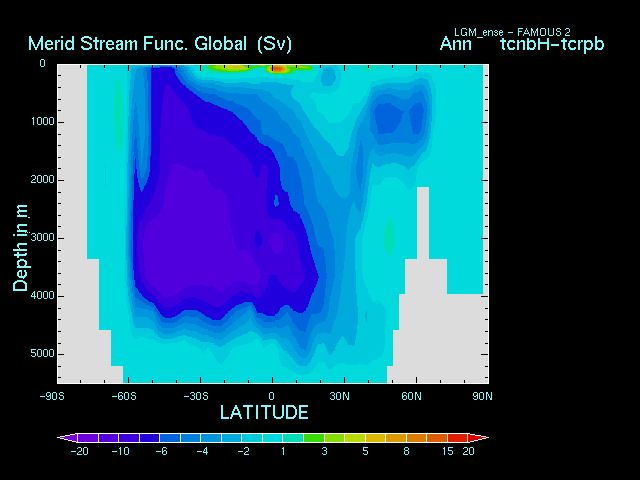Click the color bar label '-4'
640x480 pixels.
pyautogui.click(x=203, y=451)
